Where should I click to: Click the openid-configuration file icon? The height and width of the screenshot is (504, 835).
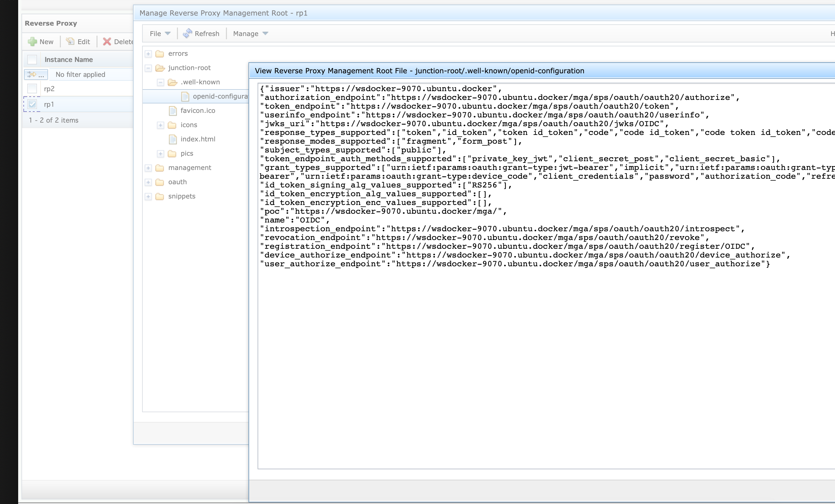coord(185,97)
